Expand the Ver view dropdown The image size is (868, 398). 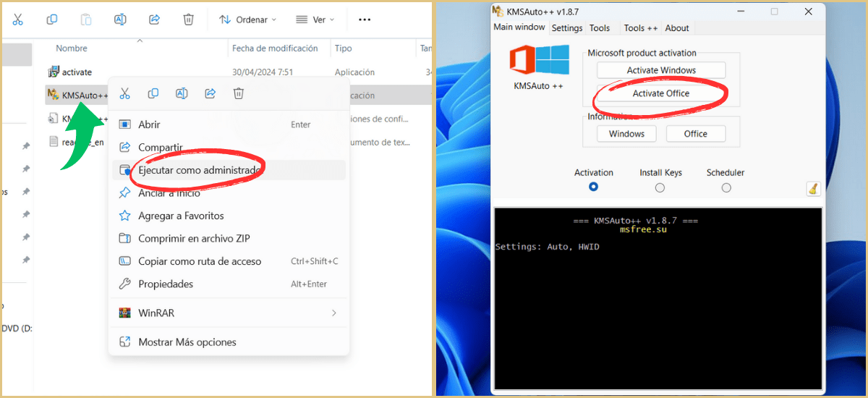[x=315, y=20]
